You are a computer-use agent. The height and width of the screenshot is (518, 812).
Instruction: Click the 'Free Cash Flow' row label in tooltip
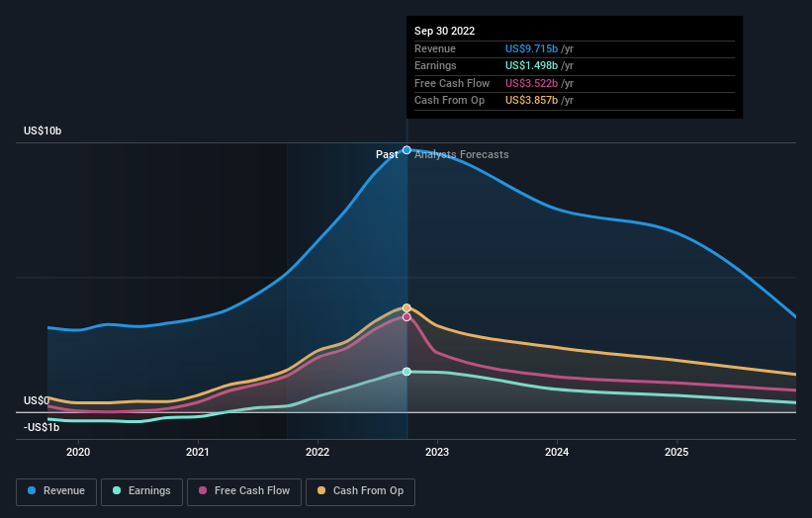click(x=452, y=83)
